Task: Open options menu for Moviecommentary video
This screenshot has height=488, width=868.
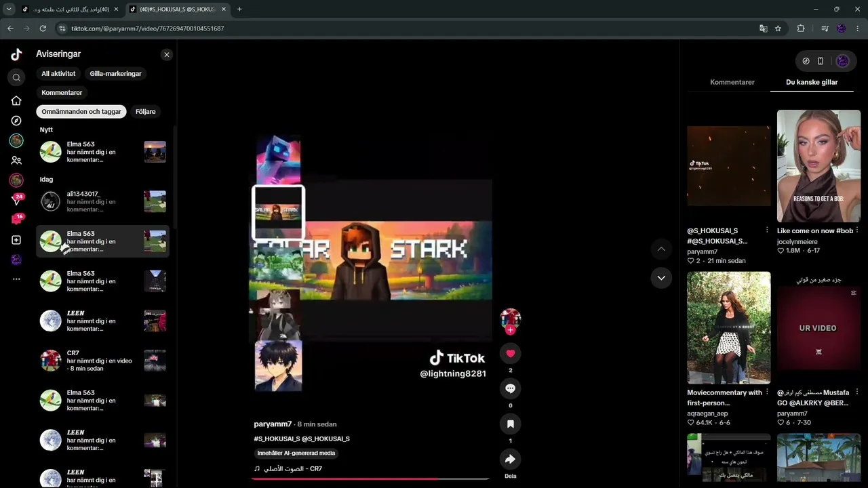Action: tap(767, 392)
